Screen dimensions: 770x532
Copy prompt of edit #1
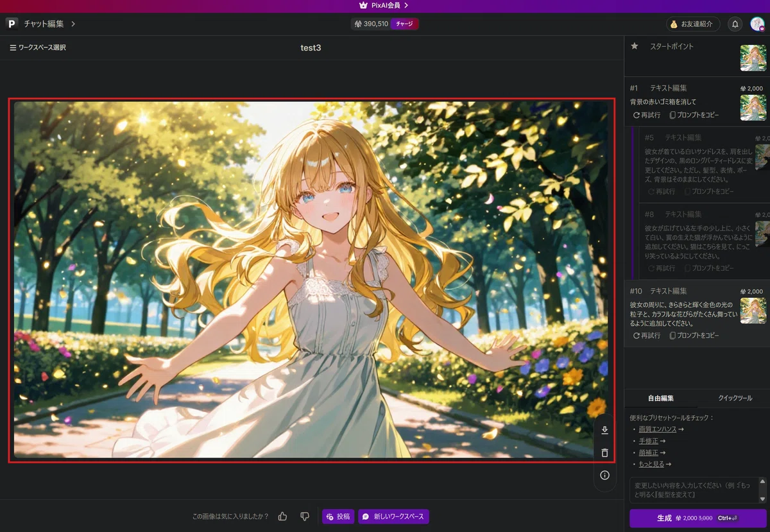(x=694, y=116)
